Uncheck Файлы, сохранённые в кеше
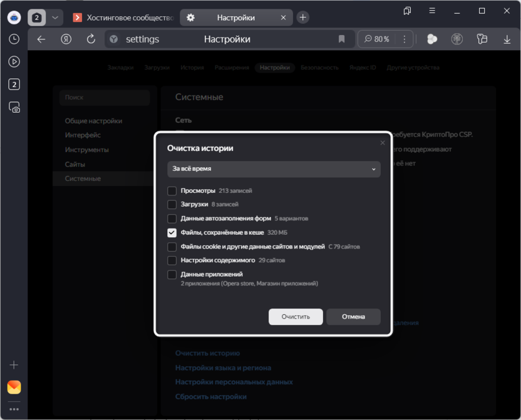The width and height of the screenshot is (521, 420). tap(172, 232)
